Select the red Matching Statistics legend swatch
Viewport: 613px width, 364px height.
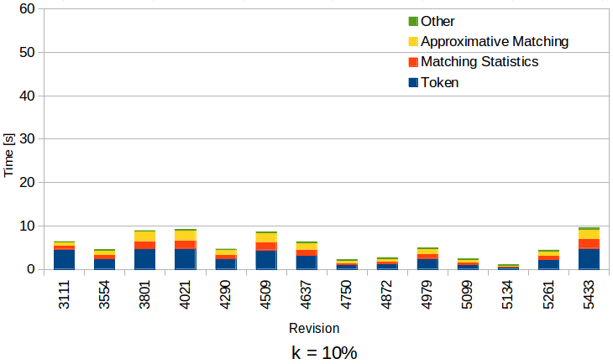412,62
